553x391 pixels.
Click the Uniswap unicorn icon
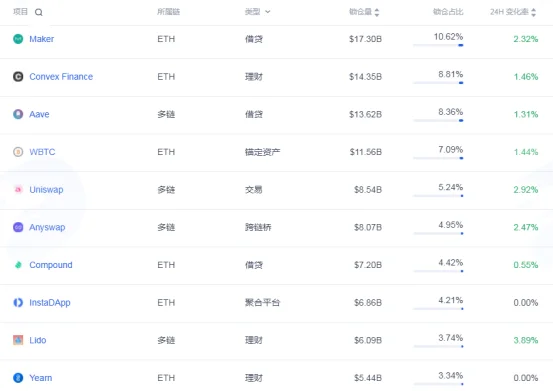pyautogui.click(x=18, y=190)
